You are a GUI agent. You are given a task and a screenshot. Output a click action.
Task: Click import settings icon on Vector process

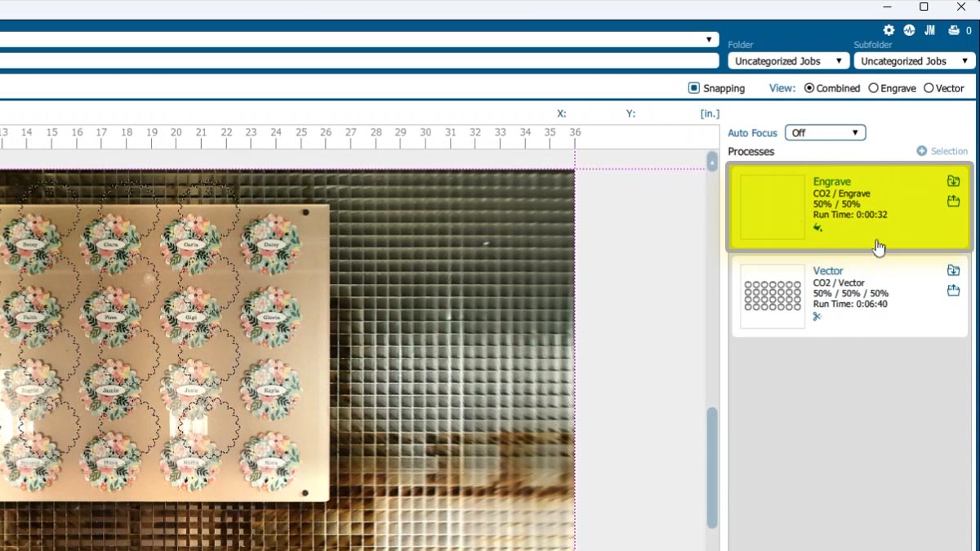click(953, 270)
